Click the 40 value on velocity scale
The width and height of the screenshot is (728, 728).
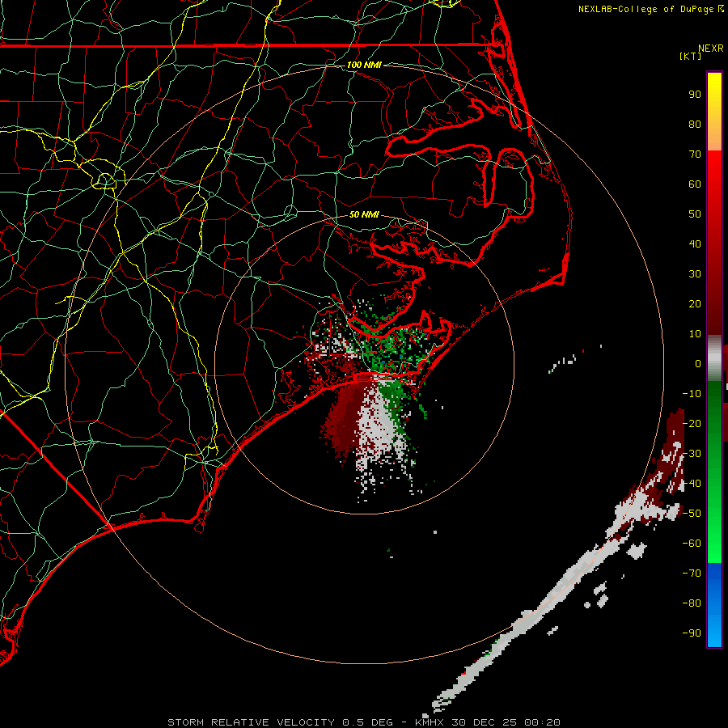pyautogui.click(x=695, y=244)
